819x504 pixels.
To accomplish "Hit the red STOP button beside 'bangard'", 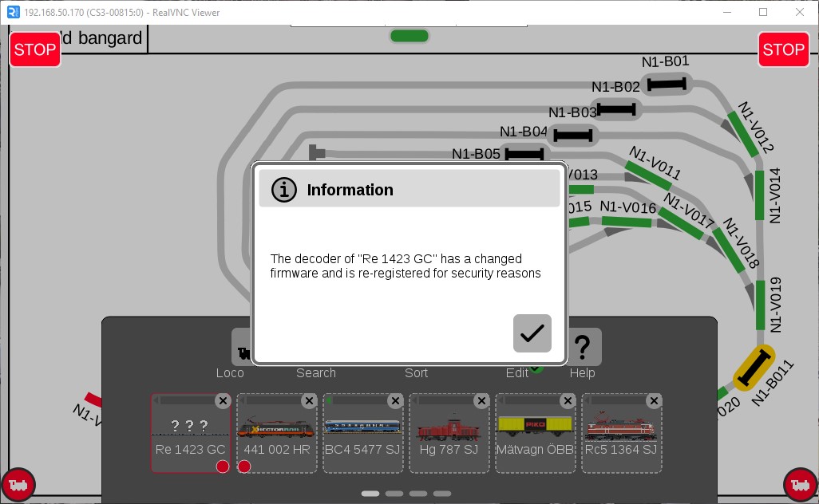I will pos(35,49).
